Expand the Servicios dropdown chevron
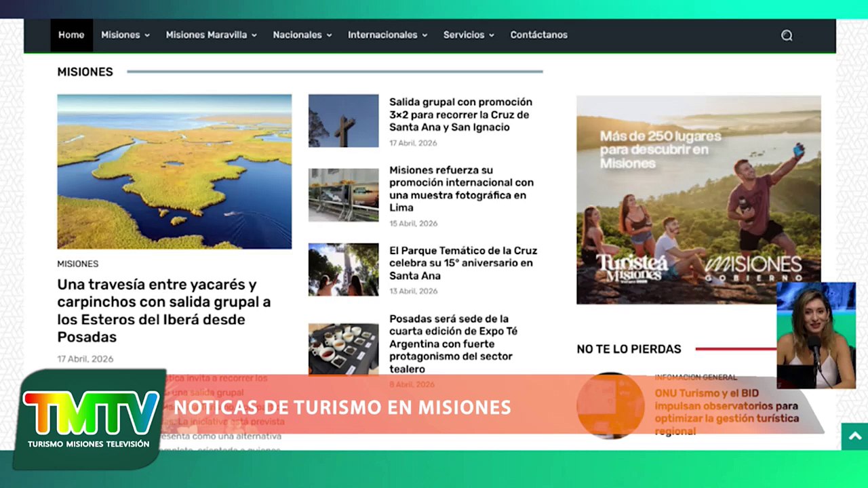 (492, 35)
